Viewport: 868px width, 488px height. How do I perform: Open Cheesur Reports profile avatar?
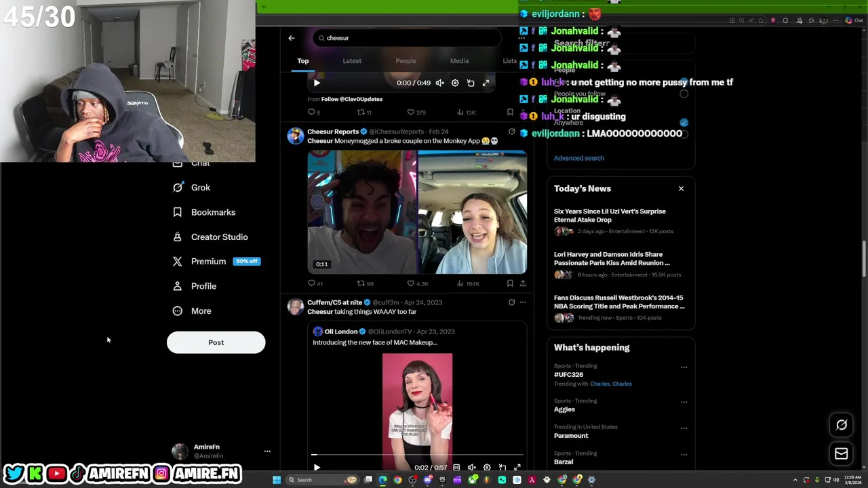pyautogui.click(x=296, y=136)
